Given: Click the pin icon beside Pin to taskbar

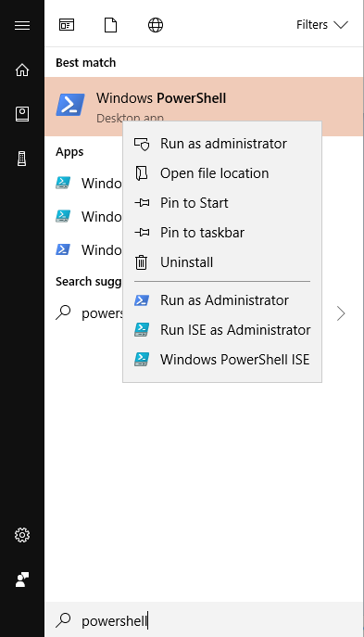Looking at the screenshot, I should point(142,233).
